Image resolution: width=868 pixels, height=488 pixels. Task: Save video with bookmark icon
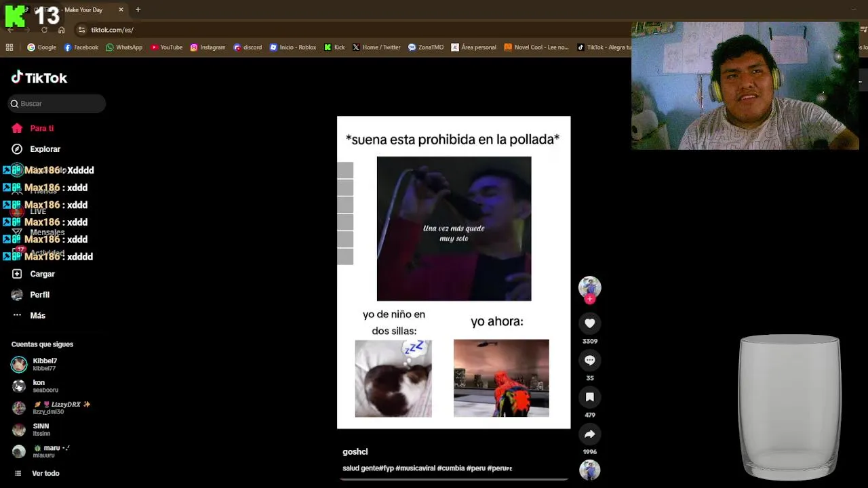point(590,397)
